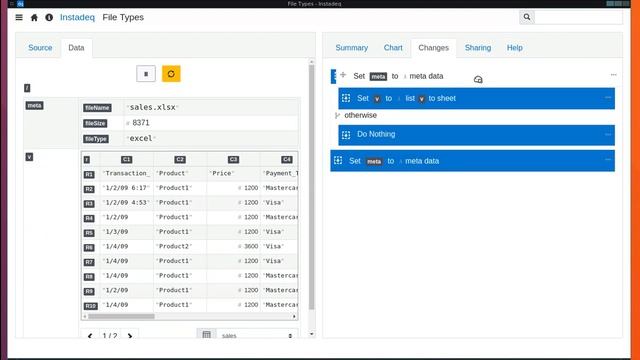
Task: Click the white stop button above data
Action: click(x=146, y=74)
